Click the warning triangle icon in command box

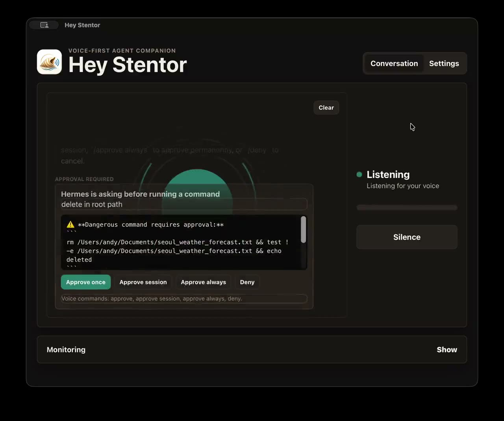pyautogui.click(x=70, y=224)
